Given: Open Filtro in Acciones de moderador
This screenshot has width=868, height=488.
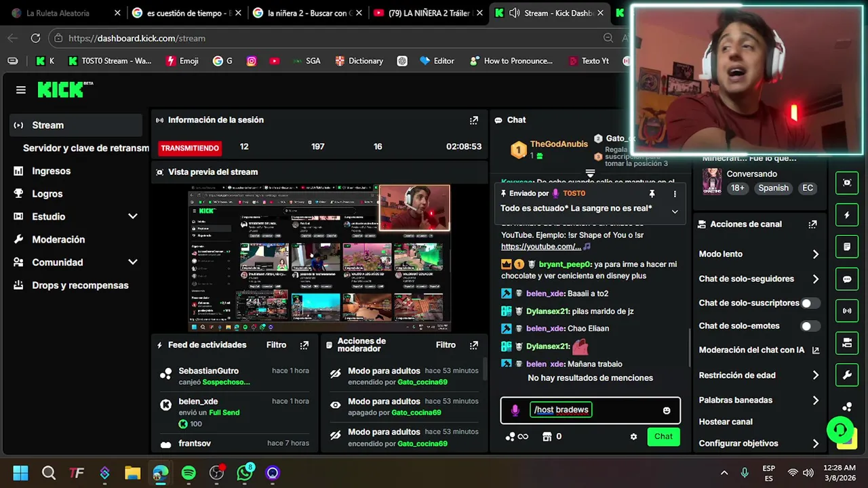Looking at the screenshot, I should click(x=446, y=345).
